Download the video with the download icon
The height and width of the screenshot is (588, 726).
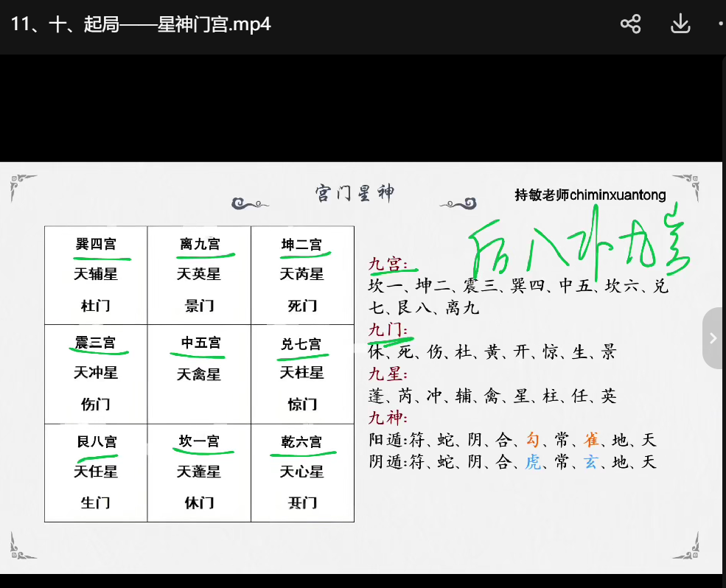[x=680, y=24]
